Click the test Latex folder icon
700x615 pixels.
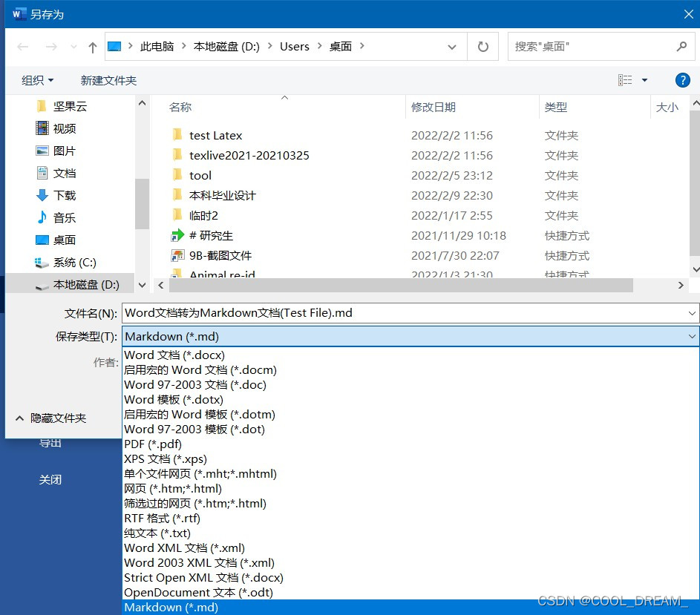pyautogui.click(x=177, y=135)
